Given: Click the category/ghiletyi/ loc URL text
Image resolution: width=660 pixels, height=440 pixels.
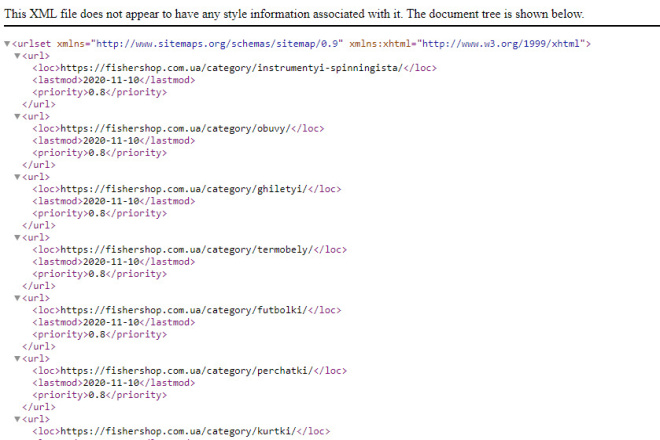Looking at the screenshot, I should coord(184,189).
